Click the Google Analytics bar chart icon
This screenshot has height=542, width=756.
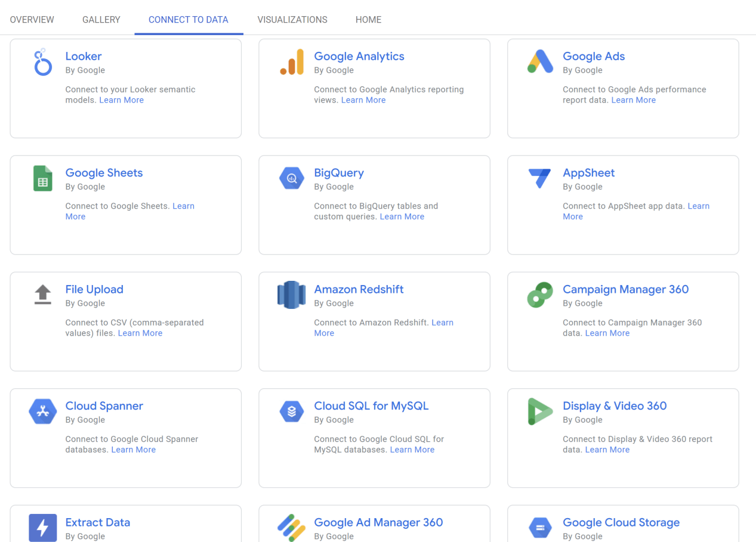point(292,63)
